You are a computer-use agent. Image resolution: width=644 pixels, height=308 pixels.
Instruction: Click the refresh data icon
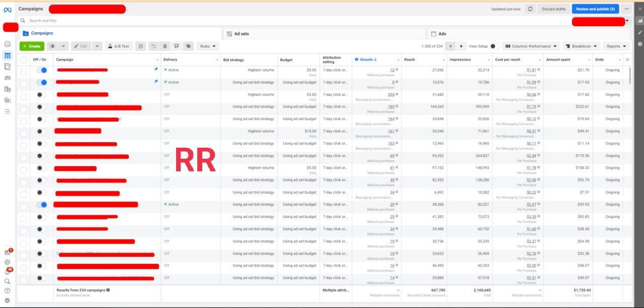click(x=530, y=9)
